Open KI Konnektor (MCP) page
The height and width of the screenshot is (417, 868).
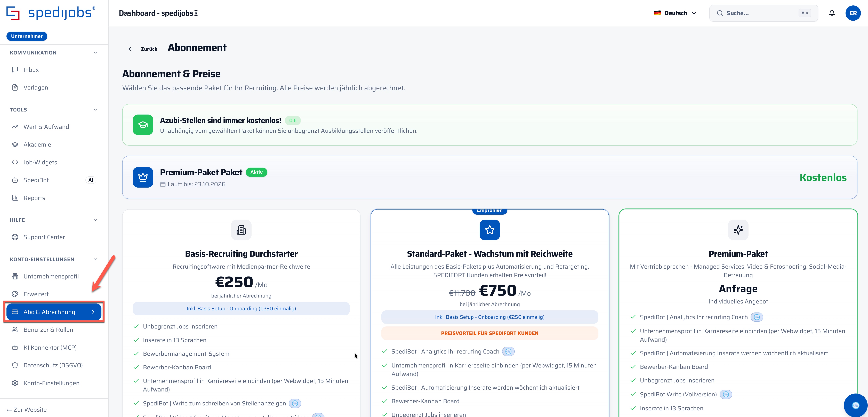[x=54, y=348]
